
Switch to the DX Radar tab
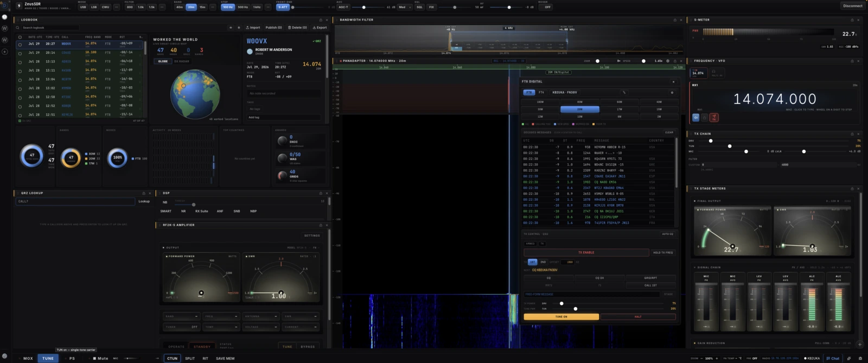tap(182, 61)
